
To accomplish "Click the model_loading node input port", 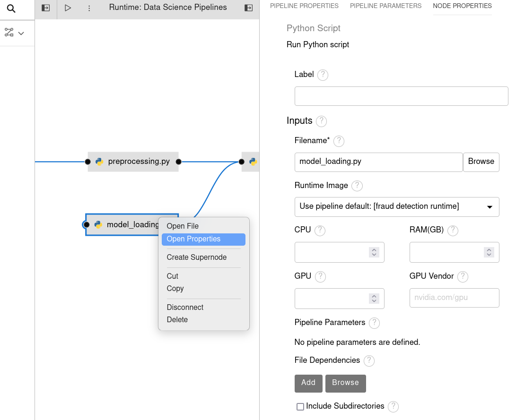I will click(x=86, y=225).
